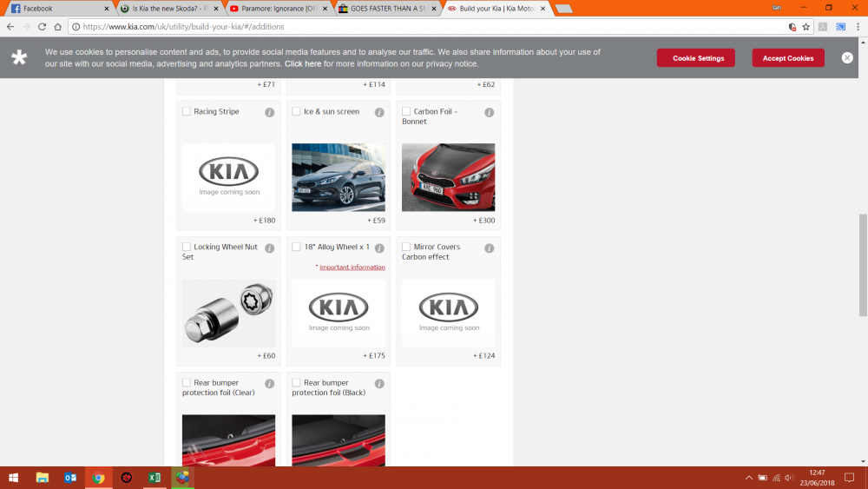This screenshot has height=489, width=868.
Task: Tick the Carbon Foil - Bonnet checkbox
Action: pos(406,111)
